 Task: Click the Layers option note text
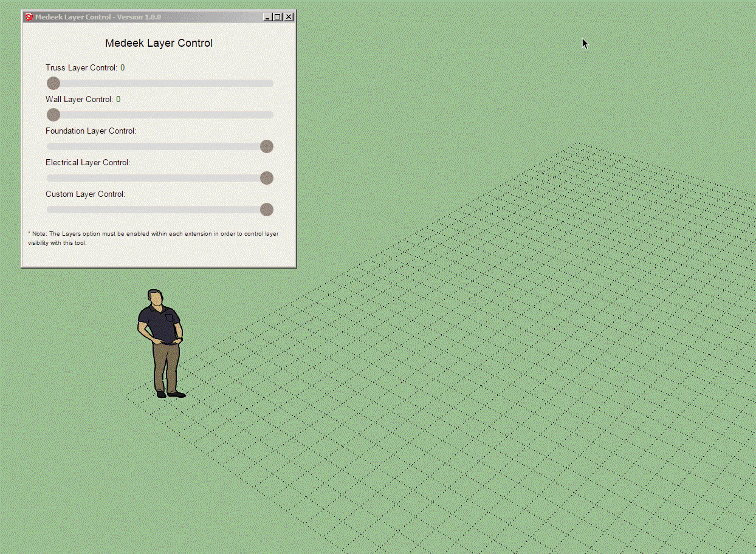click(x=153, y=238)
